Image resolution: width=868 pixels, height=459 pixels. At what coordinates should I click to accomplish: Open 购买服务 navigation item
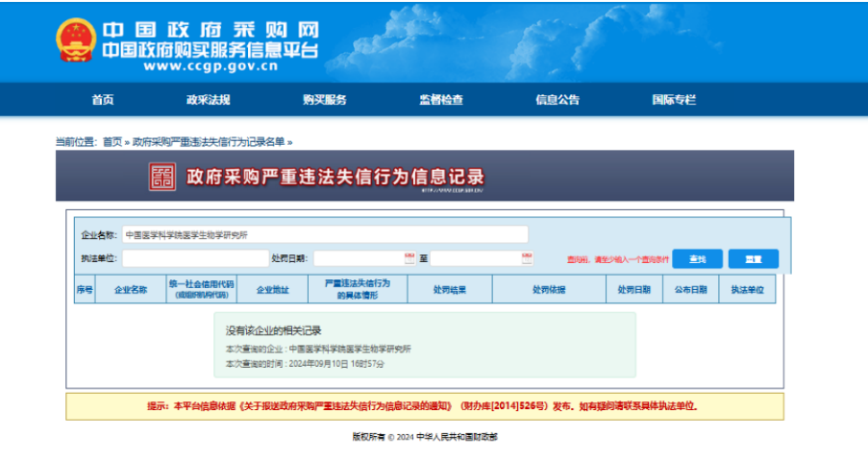pos(324,100)
